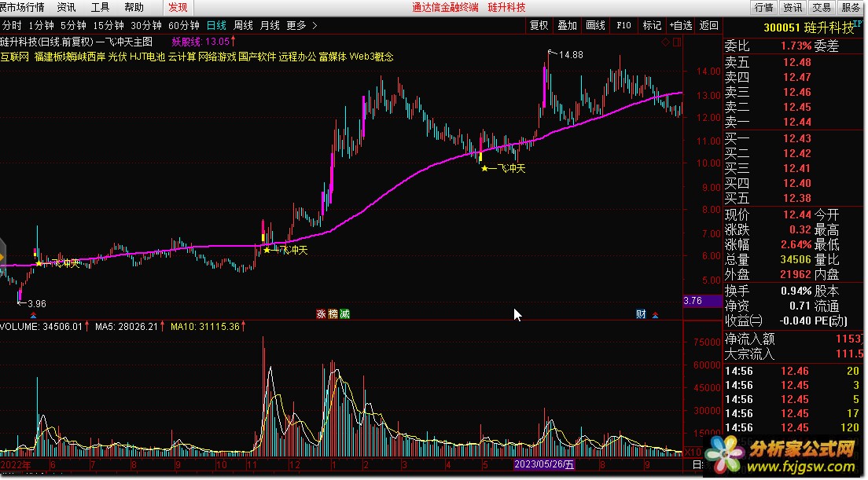
Task: Click the 2023/05/26 date label on the time axis
Action: coord(544,464)
